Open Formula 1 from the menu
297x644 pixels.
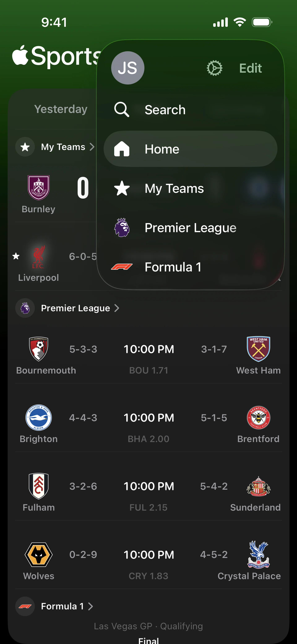coord(173,267)
